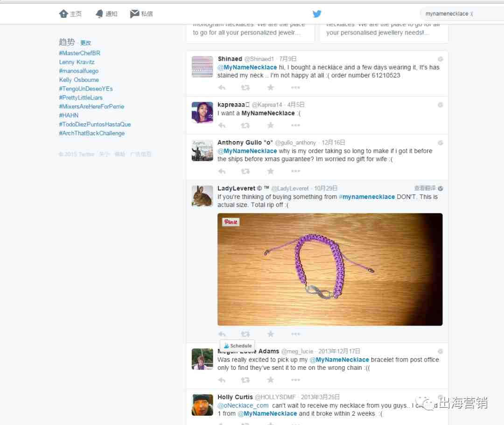The height and width of the screenshot is (425, 504).
Task: Focus the search box containing mynamenecklace
Action: pyautogui.click(x=462, y=14)
